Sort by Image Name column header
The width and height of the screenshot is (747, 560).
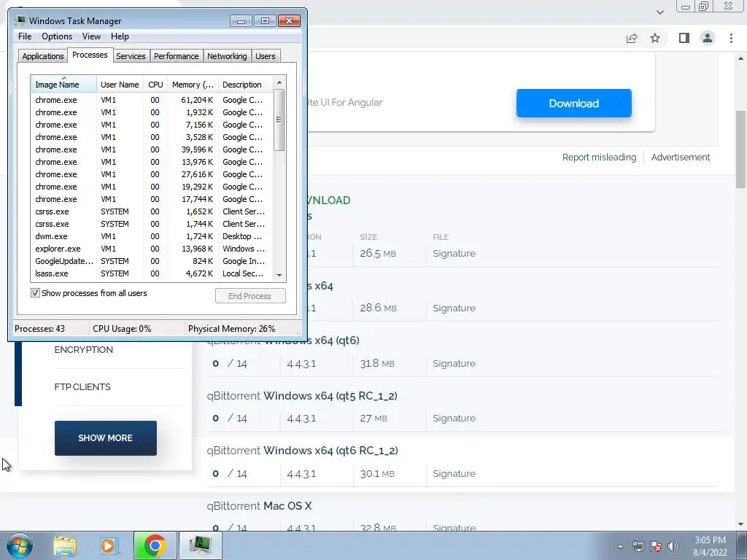pos(63,85)
